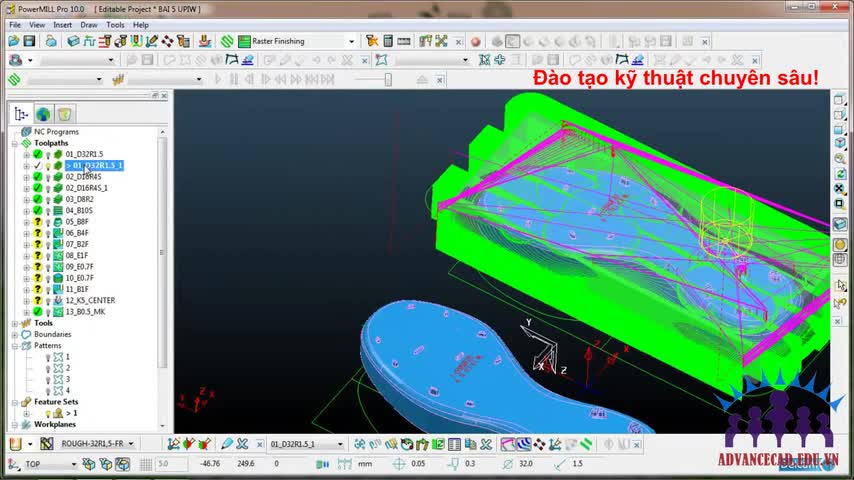The image size is (854, 480).
Task: Open the Measurer ruler icon
Action: pyautogui.click(x=404, y=41)
